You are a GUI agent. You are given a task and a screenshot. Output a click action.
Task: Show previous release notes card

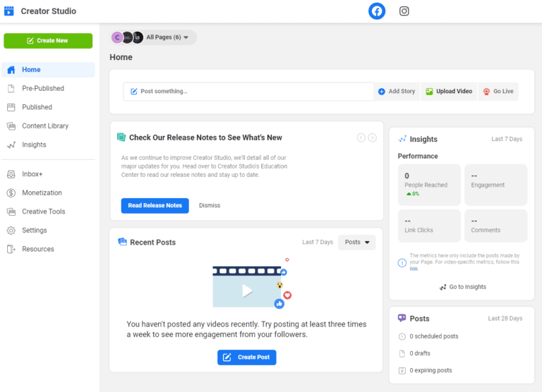(361, 138)
